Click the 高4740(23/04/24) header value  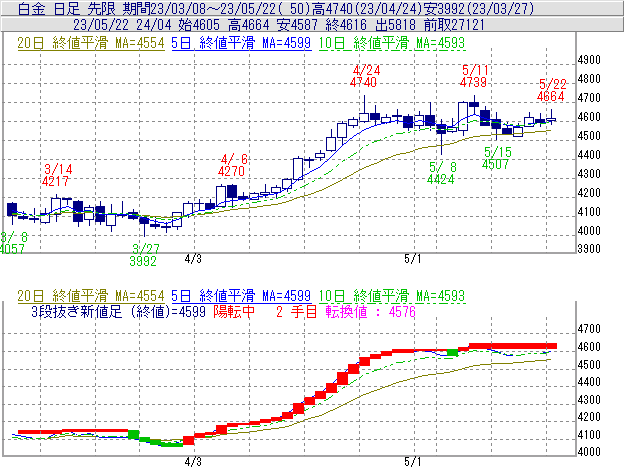click(368, 9)
